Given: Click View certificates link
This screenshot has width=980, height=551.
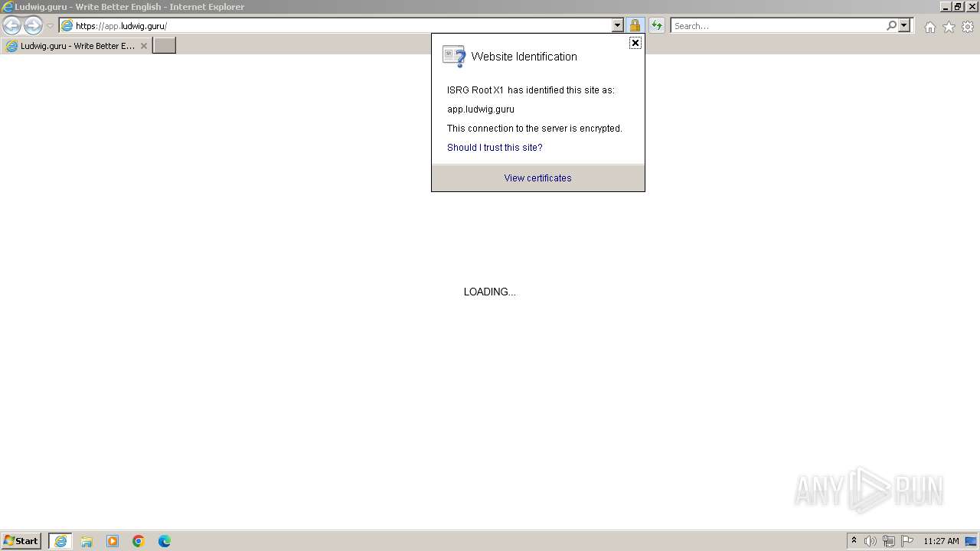Looking at the screenshot, I should 537,178.
